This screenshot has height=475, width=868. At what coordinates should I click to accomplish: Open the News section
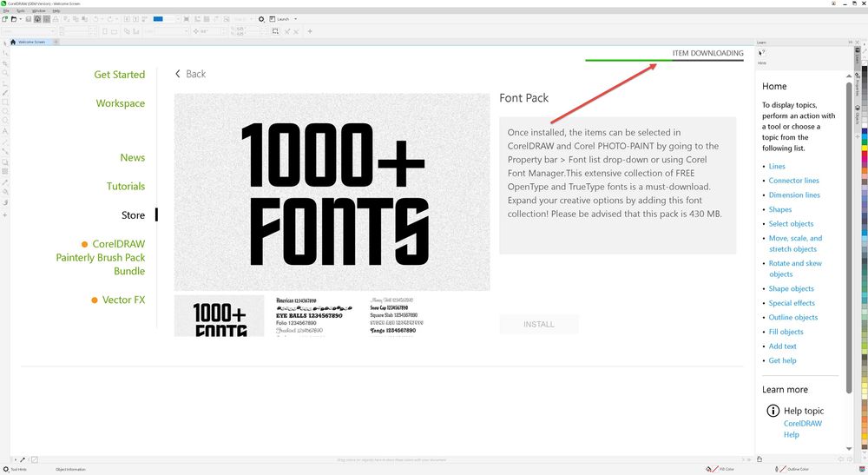pyautogui.click(x=133, y=157)
